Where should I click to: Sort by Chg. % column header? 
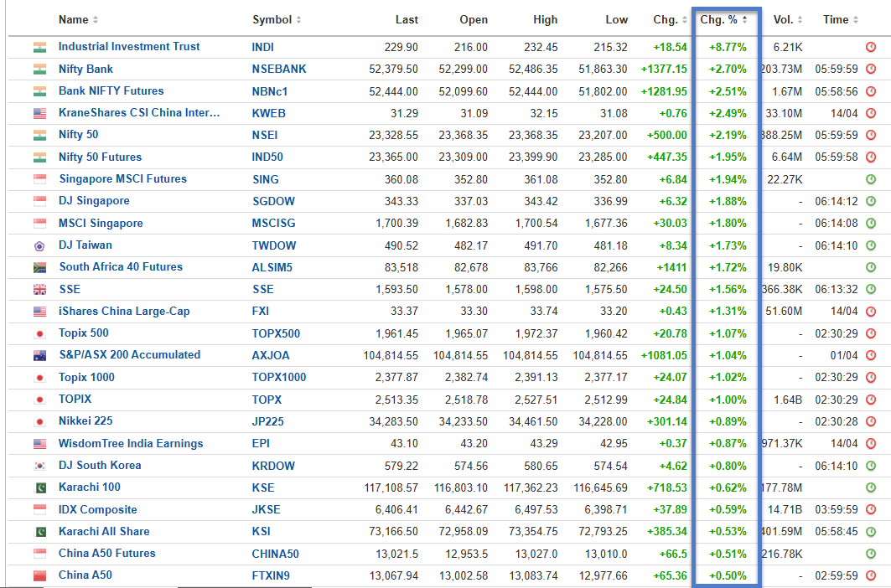point(723,20)
